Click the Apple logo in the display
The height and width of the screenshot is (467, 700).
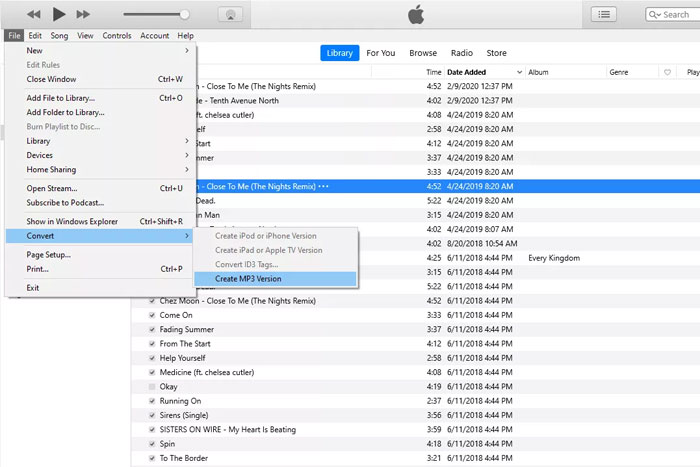click(x=417, y=14)
